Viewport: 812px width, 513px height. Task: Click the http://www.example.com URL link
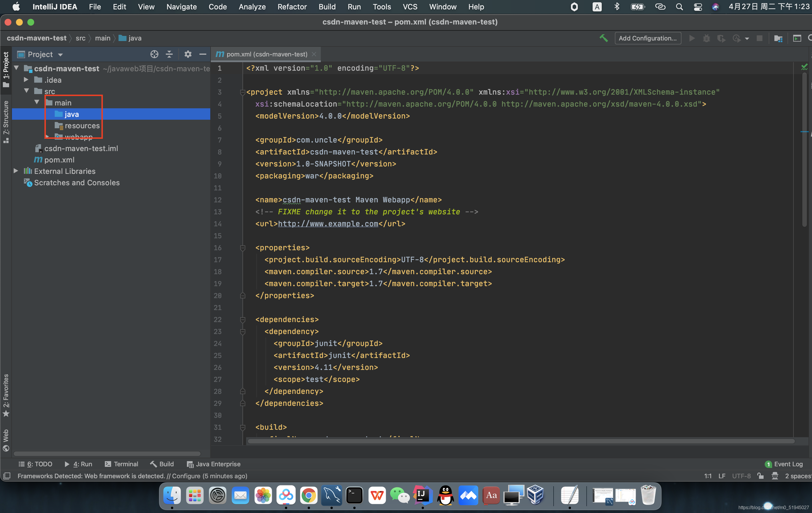[x=328, y=223]
